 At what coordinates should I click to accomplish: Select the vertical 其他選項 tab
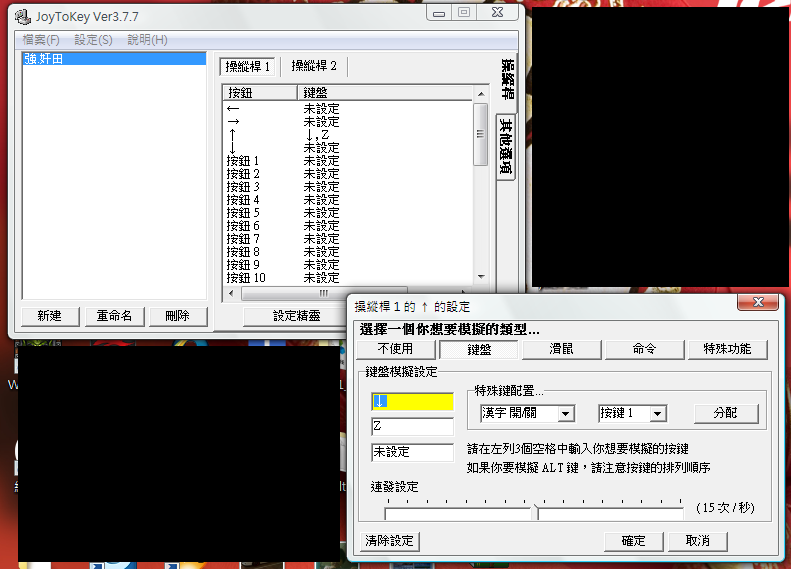click(505, 146)
